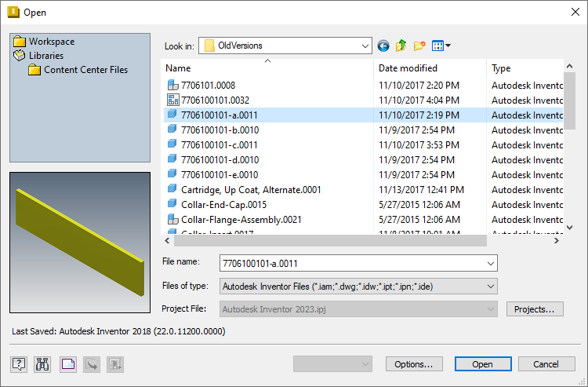The width and height of the screenshot is (588, 387).
Task: Close the Open dialog
Action: point(575,12)
